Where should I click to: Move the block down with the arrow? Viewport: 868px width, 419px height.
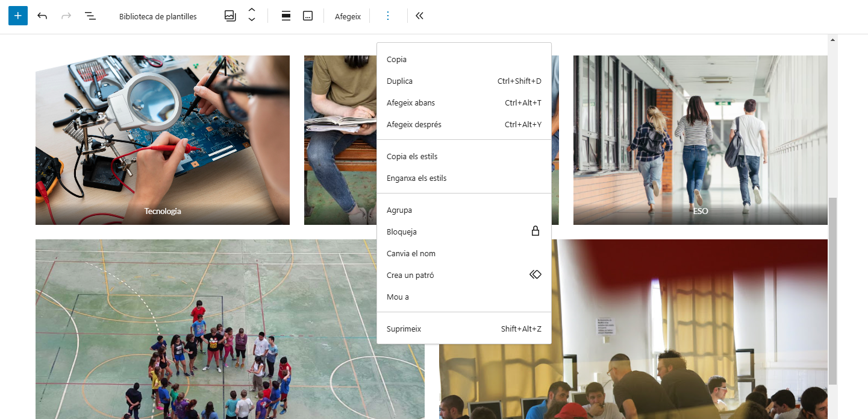point(252,20)
